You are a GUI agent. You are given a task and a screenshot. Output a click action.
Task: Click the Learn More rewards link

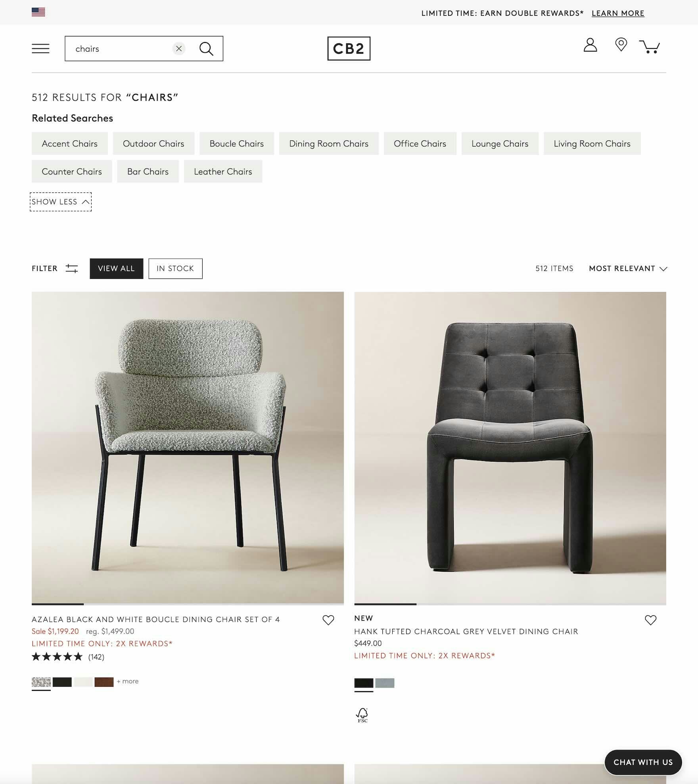point(618,13)
